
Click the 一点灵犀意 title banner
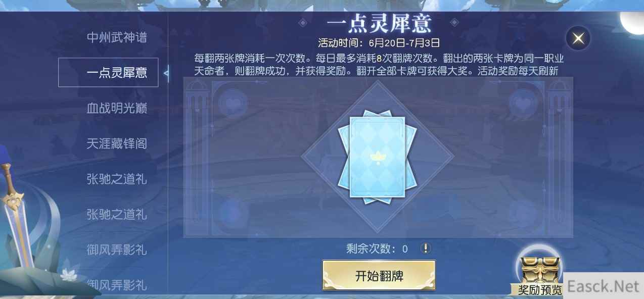(x=379, y=23)
